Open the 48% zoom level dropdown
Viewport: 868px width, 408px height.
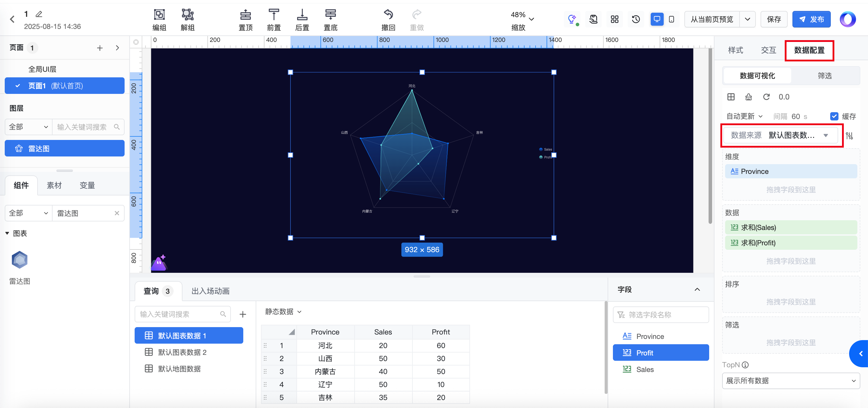click(x=531, y=19)
